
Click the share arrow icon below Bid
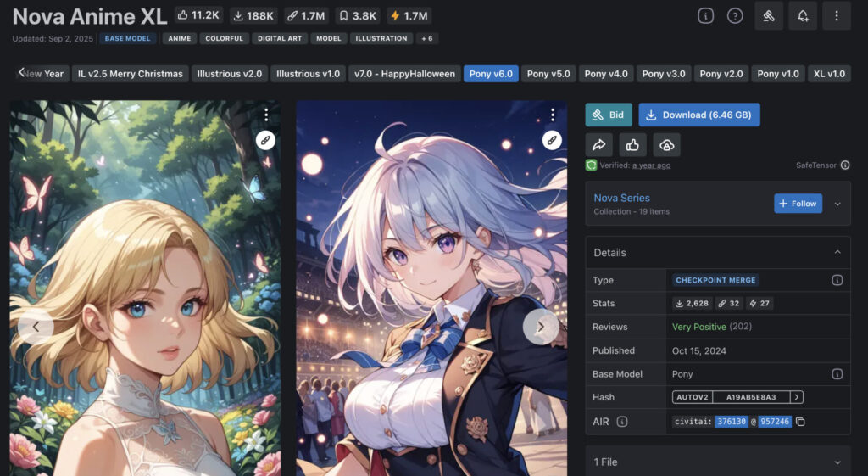pos(598,145)
